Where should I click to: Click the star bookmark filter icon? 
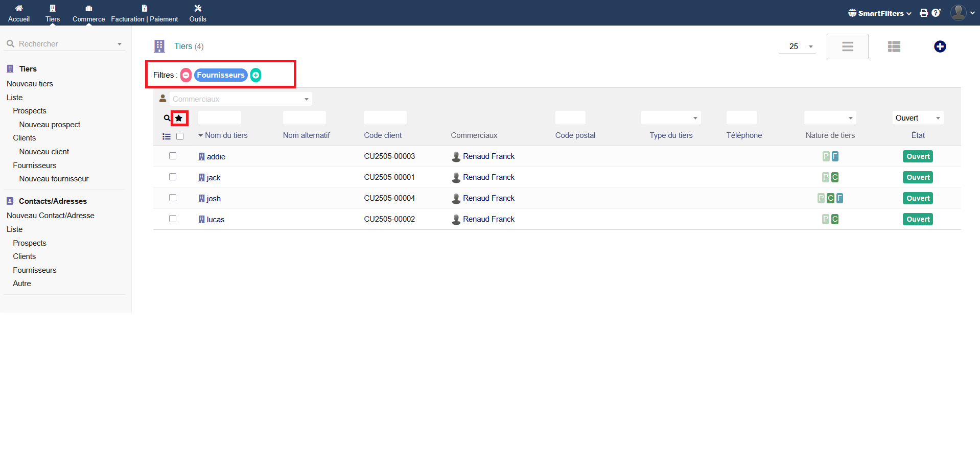tap(179, 118)
